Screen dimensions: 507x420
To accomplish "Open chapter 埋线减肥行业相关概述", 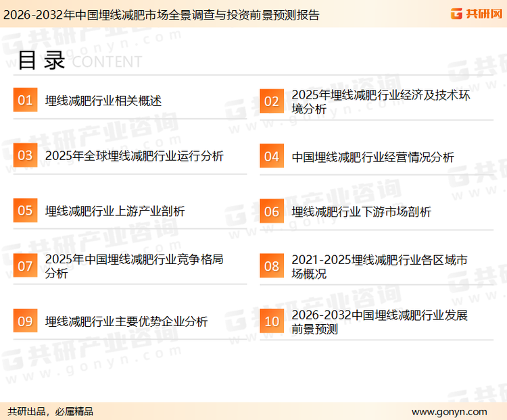I will [103, 101].
